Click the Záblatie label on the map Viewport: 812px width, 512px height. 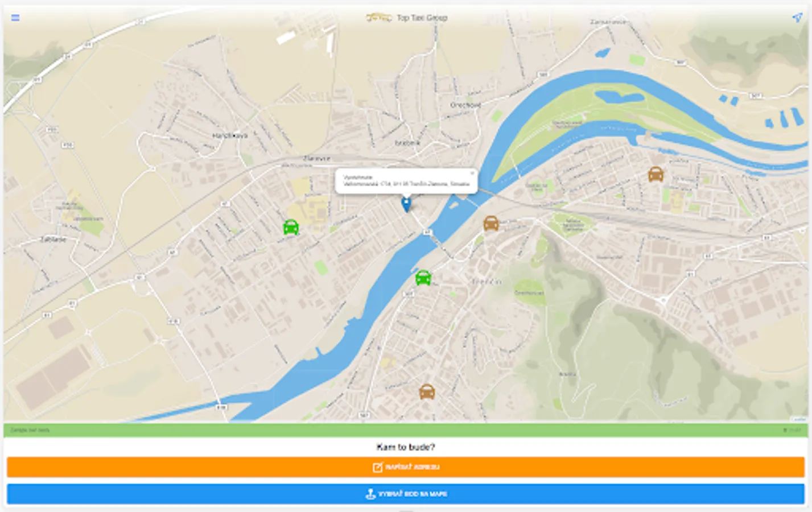click(53, 240)
